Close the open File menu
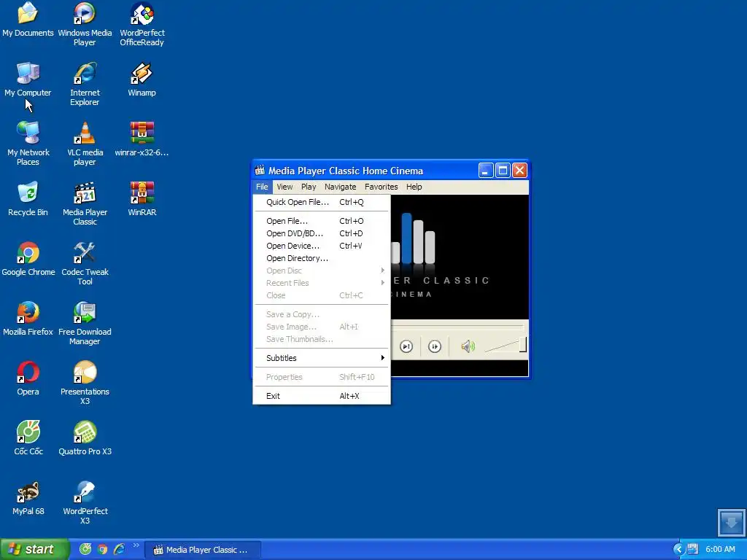The width and height of the screenshot is (747, 560). (x=262, y=187)
